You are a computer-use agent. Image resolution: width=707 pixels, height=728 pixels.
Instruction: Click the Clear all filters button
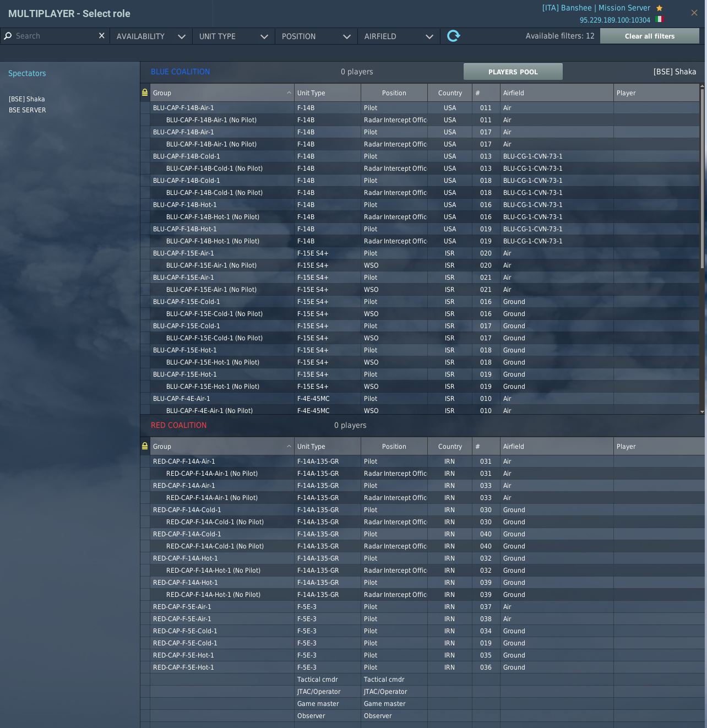pos(650,36)
